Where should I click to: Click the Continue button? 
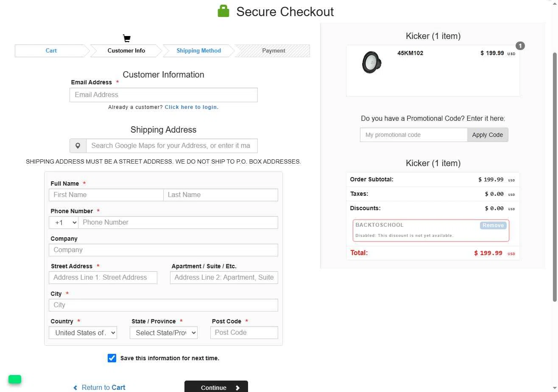pyautogui.click(x=216, y=387)
